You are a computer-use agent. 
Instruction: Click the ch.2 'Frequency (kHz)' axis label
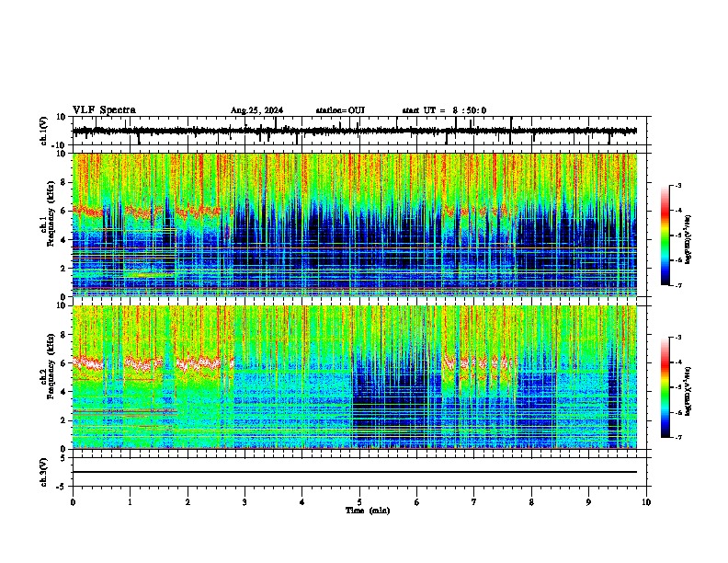[51, 366]
